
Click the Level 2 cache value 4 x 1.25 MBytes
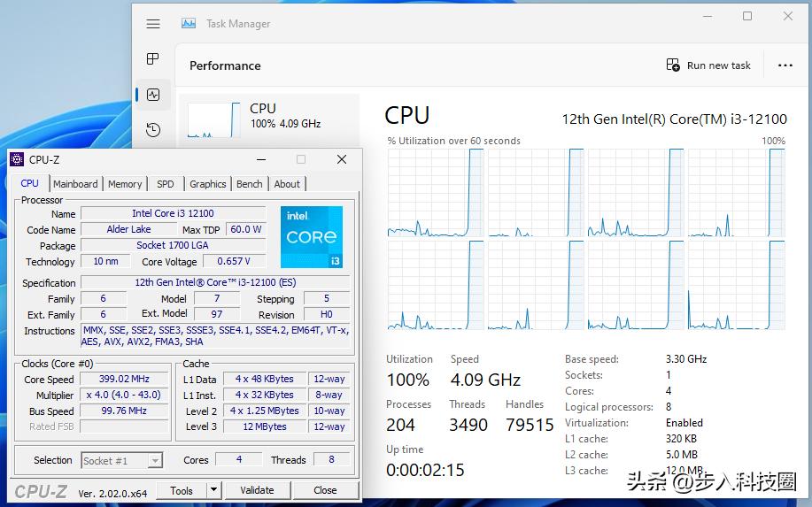pyautogui.click(x=265, y=411)
